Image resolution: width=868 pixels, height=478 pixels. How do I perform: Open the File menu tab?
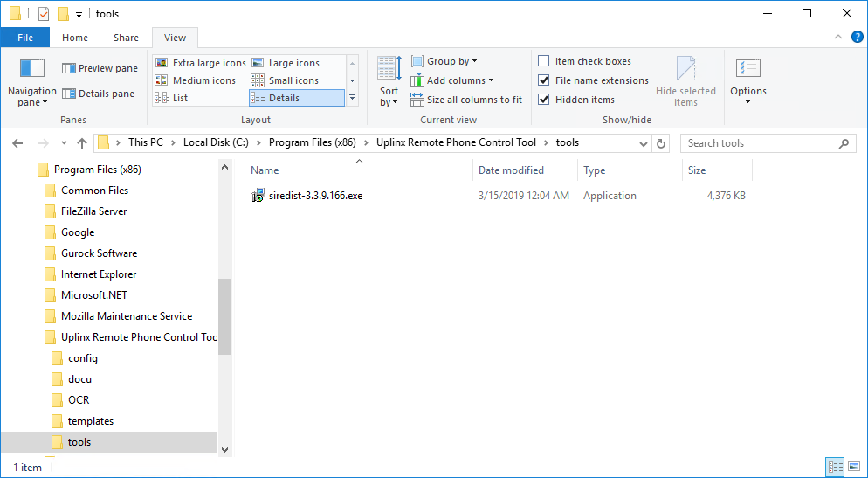(x=25, y=38)
